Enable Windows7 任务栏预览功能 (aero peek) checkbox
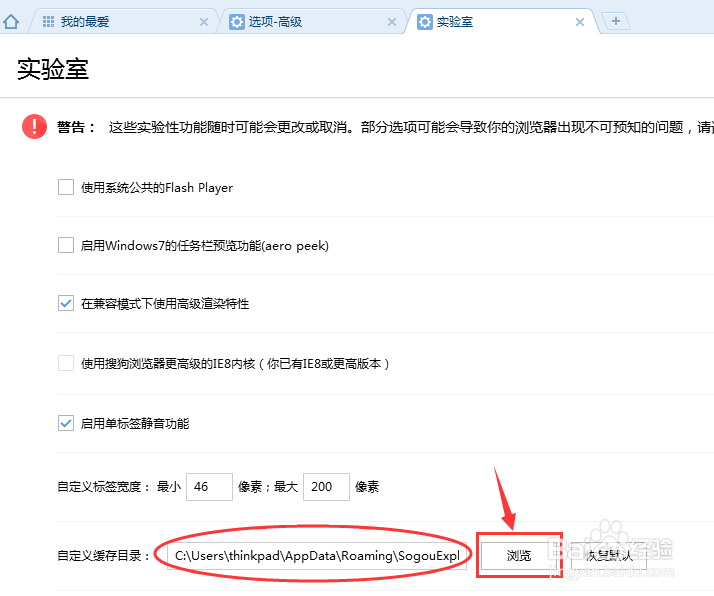Image resolution: width=714 pixels, height=596 pixels. 66,245
